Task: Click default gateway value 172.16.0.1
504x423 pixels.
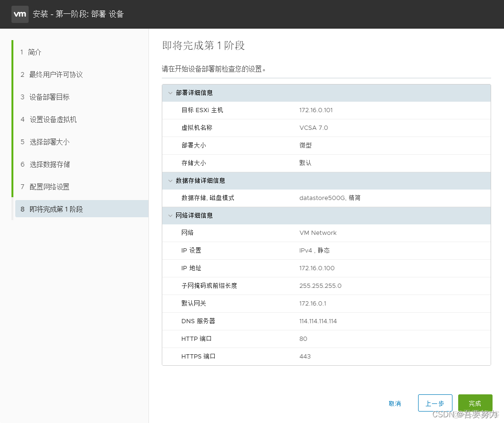Action: tap(313, 304)
